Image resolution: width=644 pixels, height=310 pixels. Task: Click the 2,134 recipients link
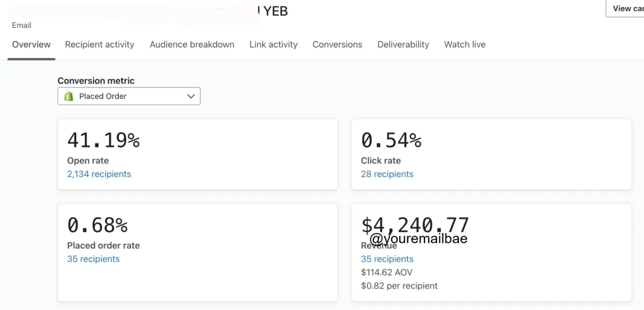click(99, 174)
